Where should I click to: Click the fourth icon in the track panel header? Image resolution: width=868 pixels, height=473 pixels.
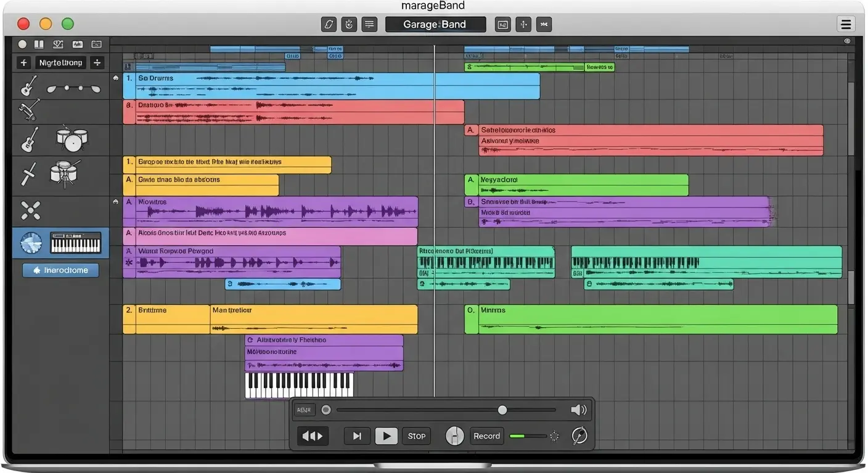tap(77, 44)
